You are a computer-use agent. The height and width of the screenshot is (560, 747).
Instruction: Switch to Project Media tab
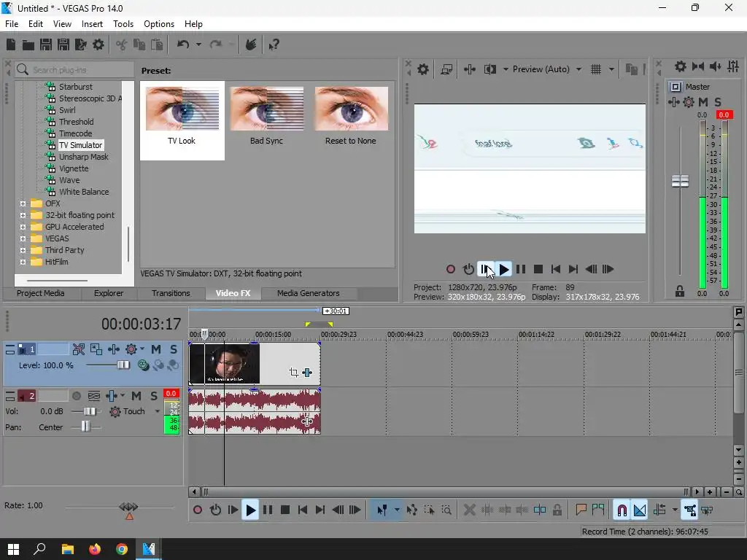point(41,293)
